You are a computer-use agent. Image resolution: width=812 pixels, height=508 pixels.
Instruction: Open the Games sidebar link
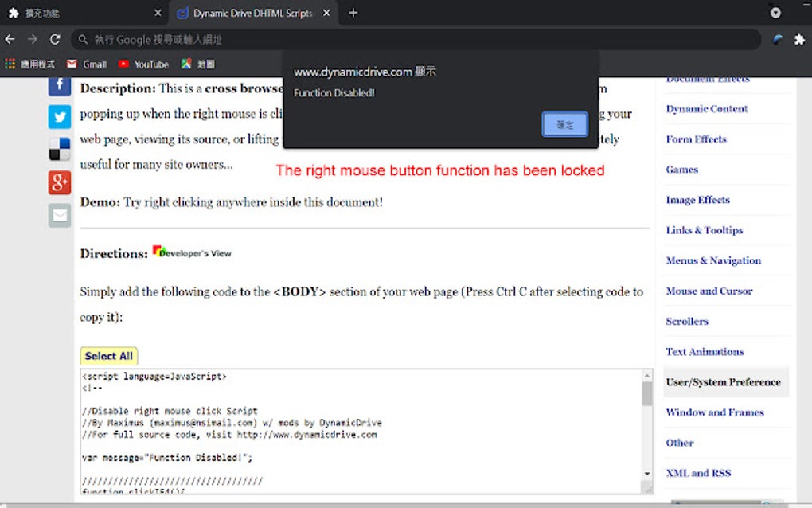(x=681, y=170)
